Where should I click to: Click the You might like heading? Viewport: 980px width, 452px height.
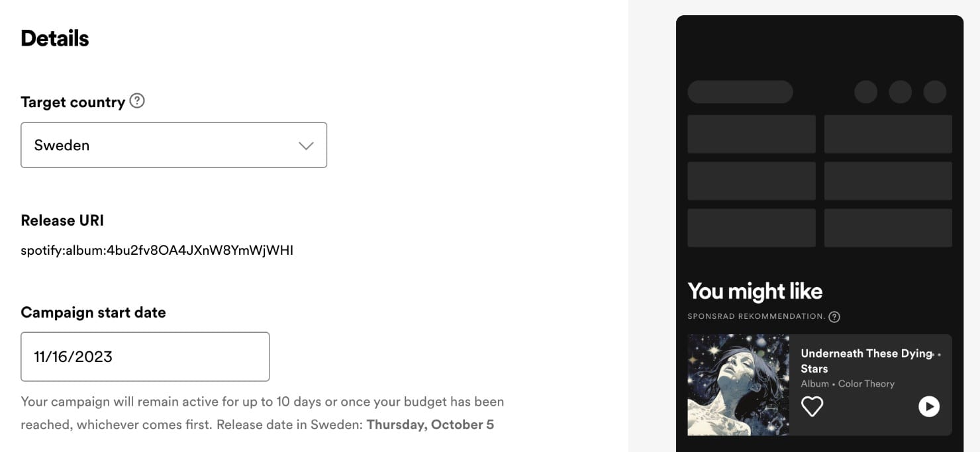[x=755, y=291]
